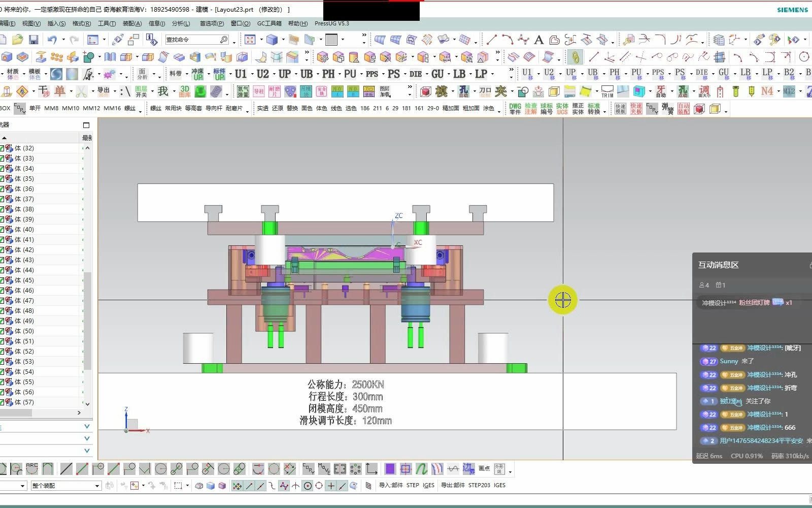Screen dimensions: 812x508
Task: Open the 装配(A) menu
Action: (132, 23)
